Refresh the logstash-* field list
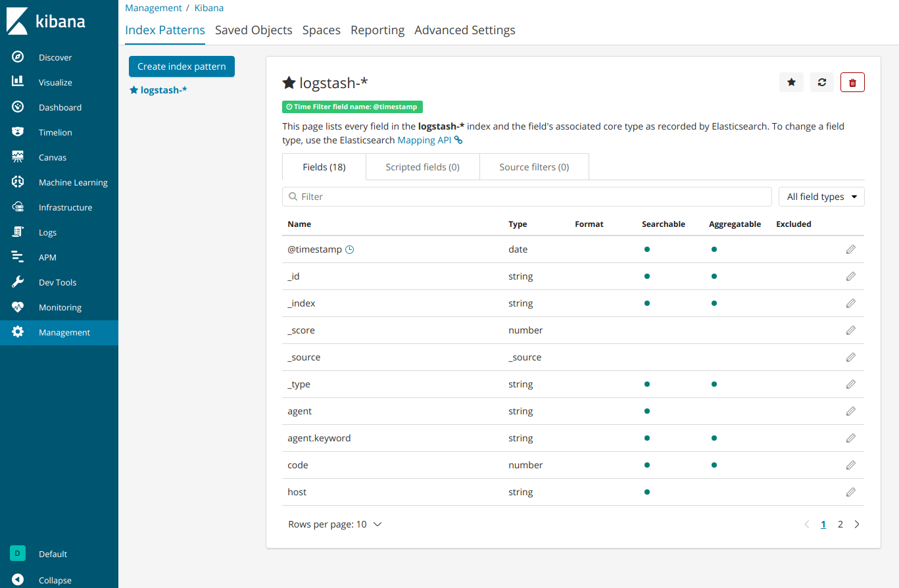 point(821,82)
